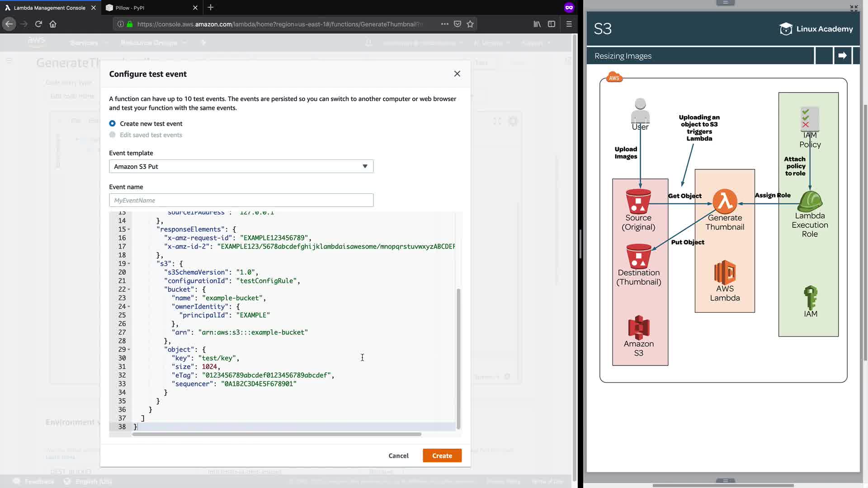The image size is (868, 488).
Task: Collapse the "object" block on line 29
Action: click(x=129, y=350)
